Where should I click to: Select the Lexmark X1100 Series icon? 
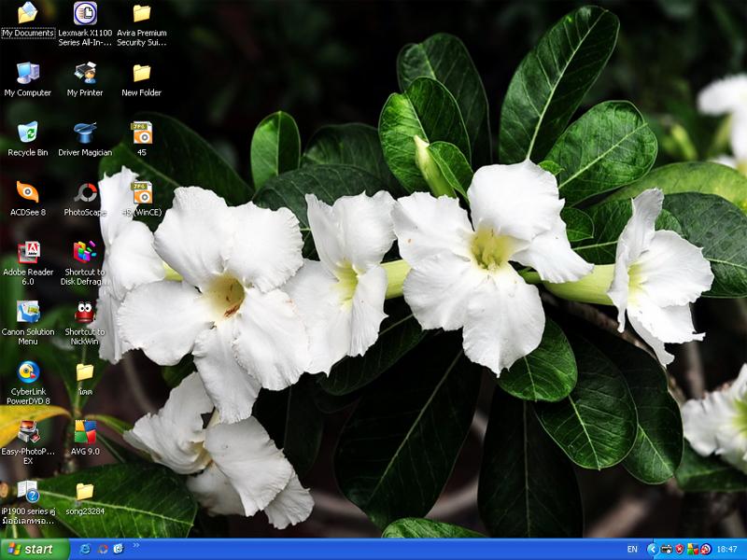[85, 13]
